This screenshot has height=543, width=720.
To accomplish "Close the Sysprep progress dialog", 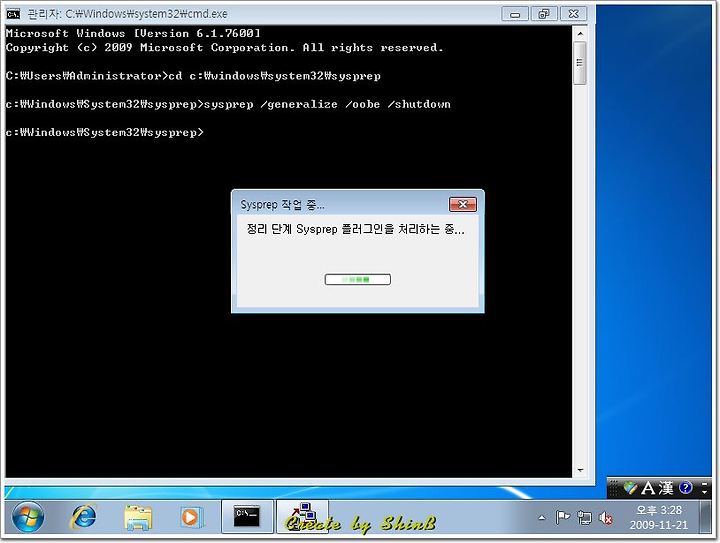I will pos(463,204).
